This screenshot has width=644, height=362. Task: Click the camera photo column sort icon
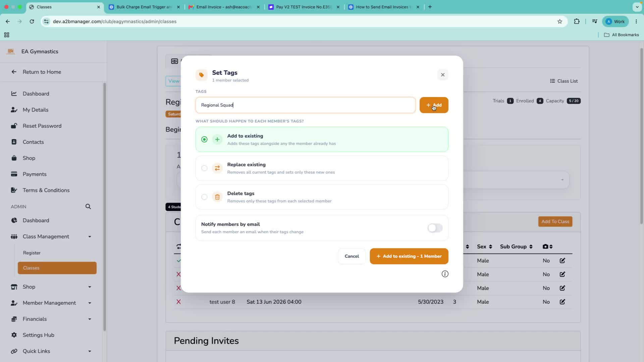(547, 246)
